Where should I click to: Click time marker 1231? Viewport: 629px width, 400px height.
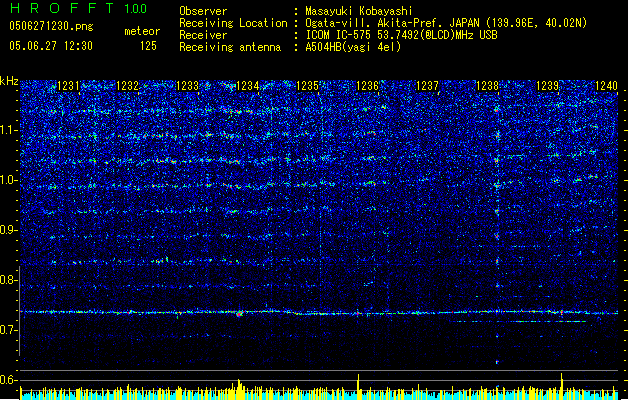pos(68,86)
